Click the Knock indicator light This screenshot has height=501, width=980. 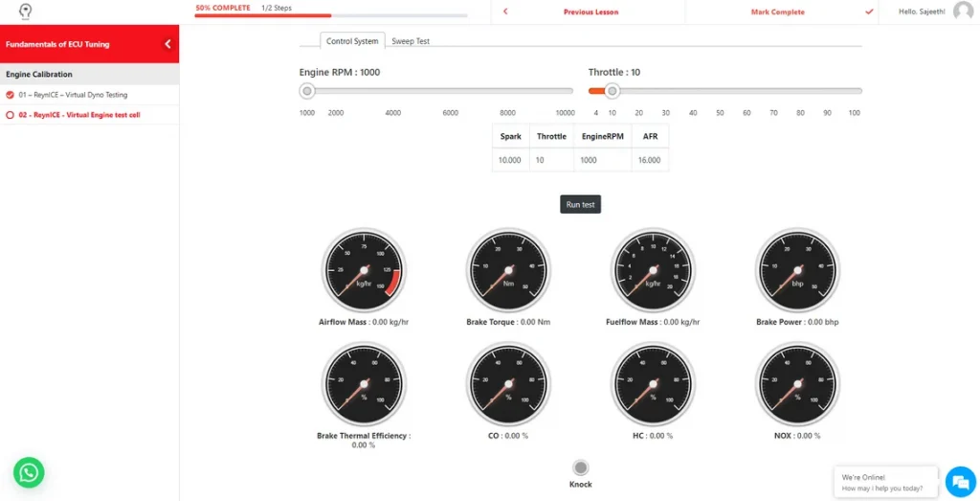pos(580,467)
